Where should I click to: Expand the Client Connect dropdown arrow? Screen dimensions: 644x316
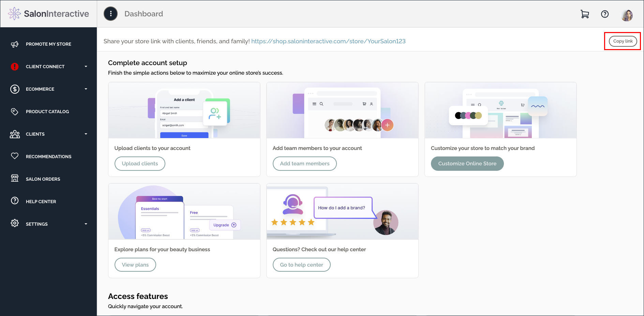(x=86, y=66)
